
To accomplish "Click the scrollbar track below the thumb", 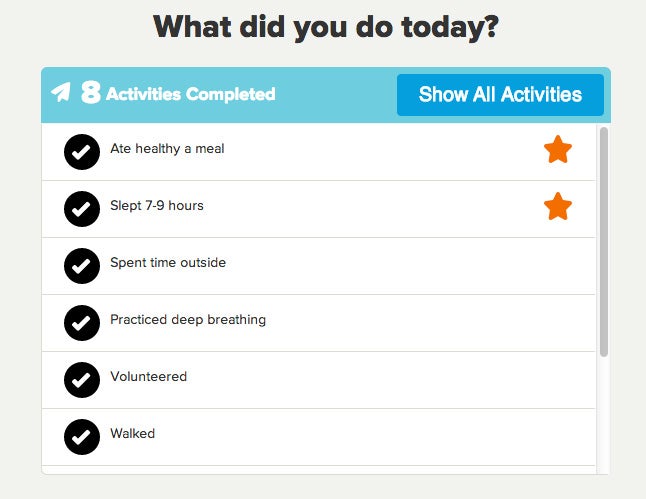I will click(604, 415).
